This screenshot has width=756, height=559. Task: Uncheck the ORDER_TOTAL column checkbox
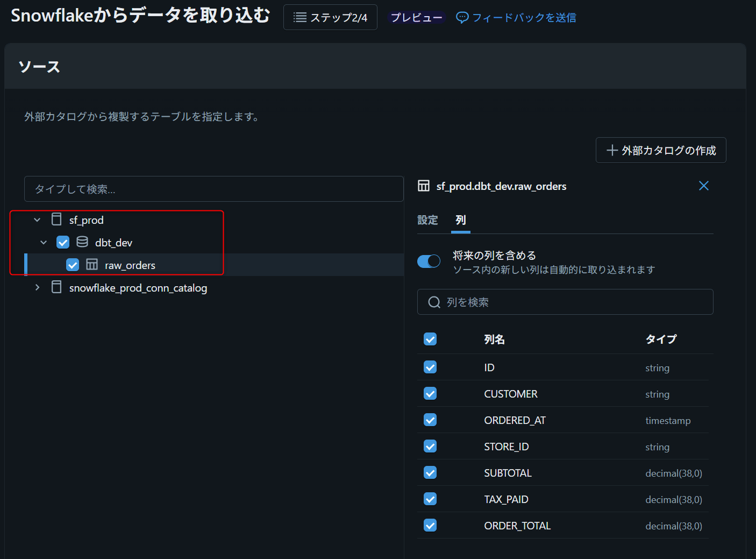coord(430,525)
